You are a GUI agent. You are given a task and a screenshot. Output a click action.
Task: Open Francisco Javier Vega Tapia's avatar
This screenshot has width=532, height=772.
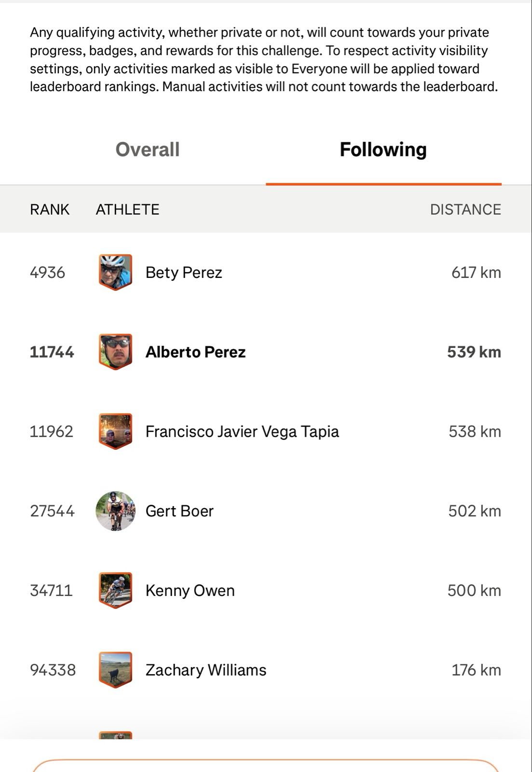pyautogui.click(x=115, y=431)
